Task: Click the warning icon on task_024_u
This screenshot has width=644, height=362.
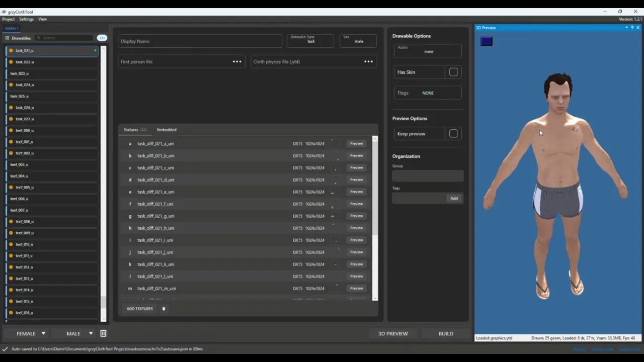Action: tap(11, 85)
